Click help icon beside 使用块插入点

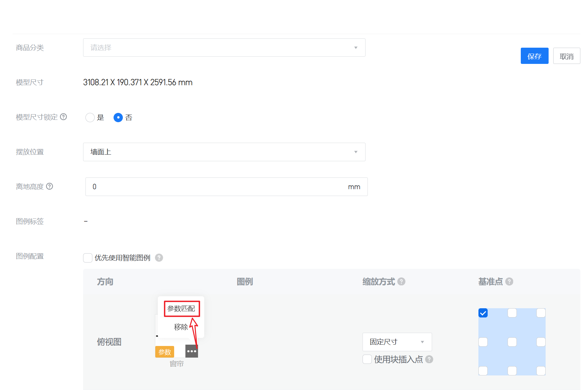[429, 359]
